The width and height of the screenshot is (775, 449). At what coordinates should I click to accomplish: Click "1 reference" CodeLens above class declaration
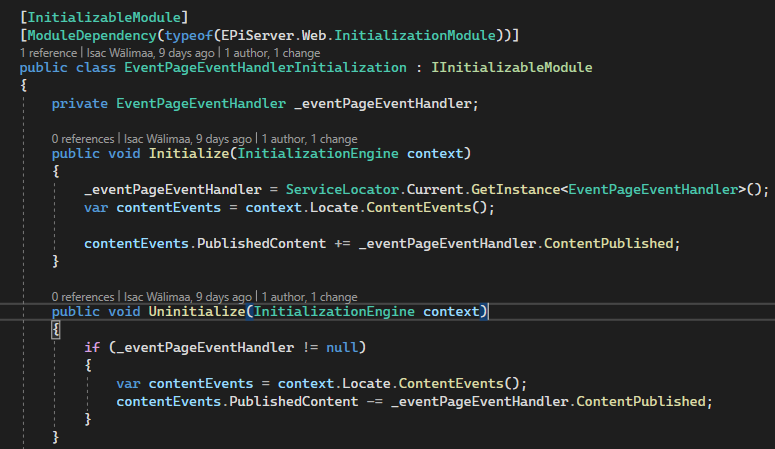point(46,52)
